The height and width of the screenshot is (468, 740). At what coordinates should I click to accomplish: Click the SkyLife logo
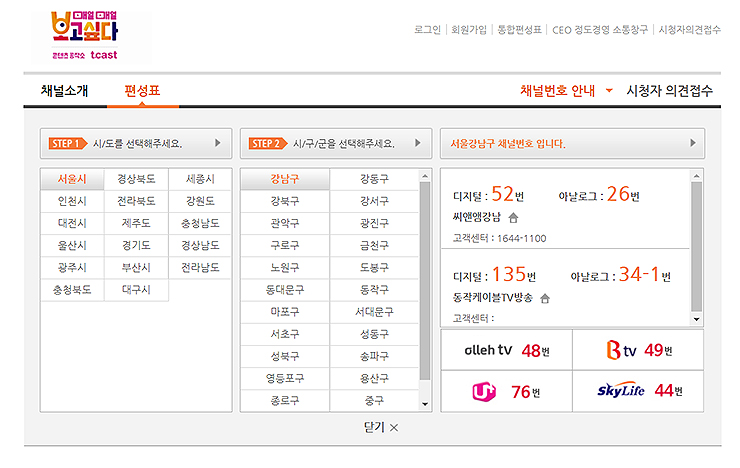[x=621, y=390]
